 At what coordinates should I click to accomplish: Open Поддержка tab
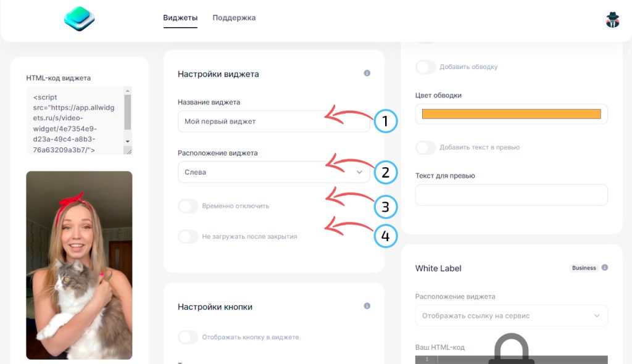tap(234, 18)
